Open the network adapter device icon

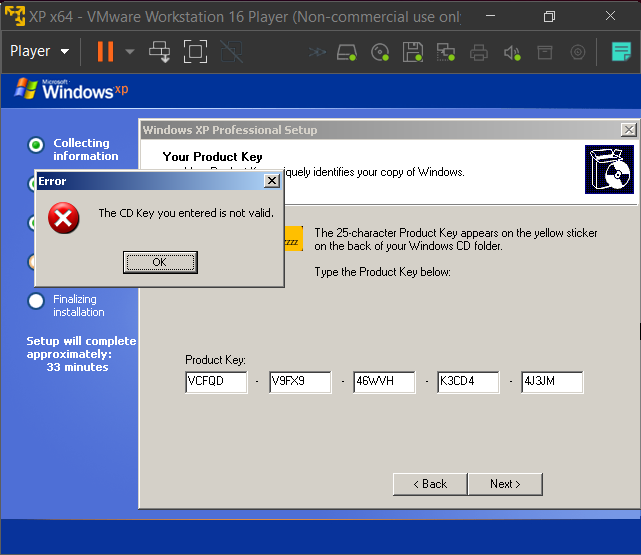click(446, 52)
